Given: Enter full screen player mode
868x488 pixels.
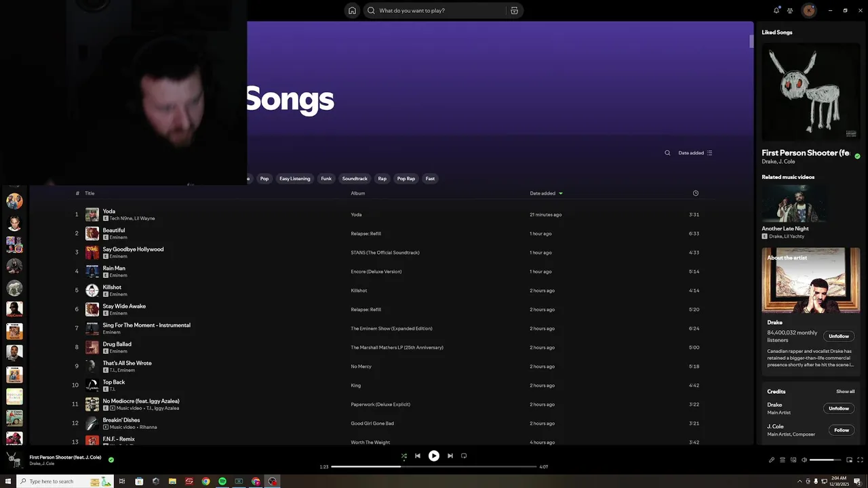Looking at the screenshot, I should 860,460.
